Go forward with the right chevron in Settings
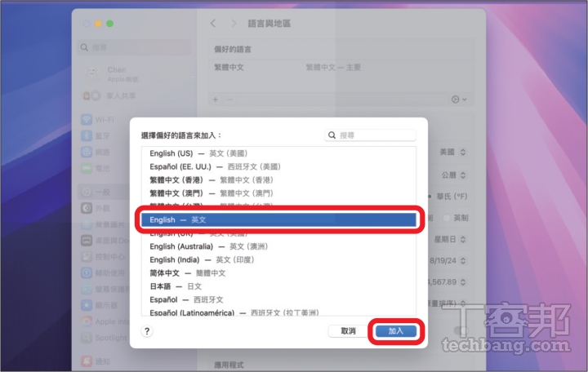 click(x=234, y=24)
